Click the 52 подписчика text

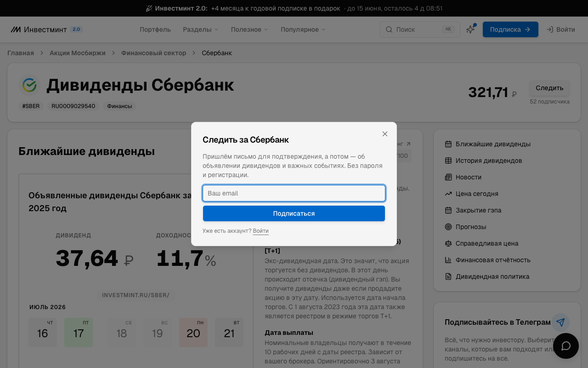[x=549, y=102]
